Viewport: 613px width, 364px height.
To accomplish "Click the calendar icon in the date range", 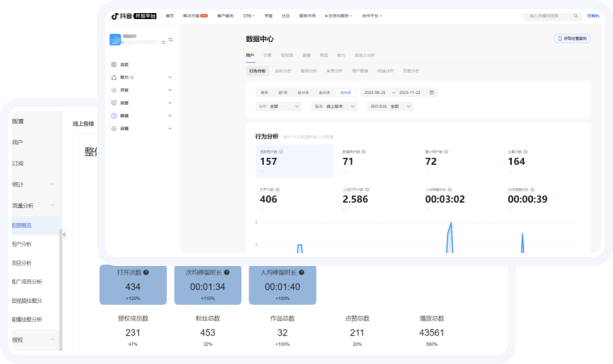I will click(432, 92).
